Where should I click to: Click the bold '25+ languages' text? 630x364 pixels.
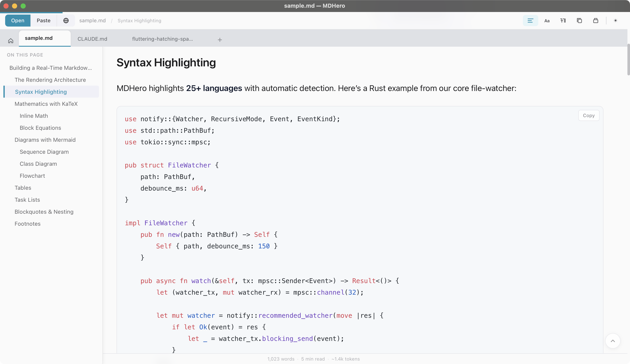(214, 88)
